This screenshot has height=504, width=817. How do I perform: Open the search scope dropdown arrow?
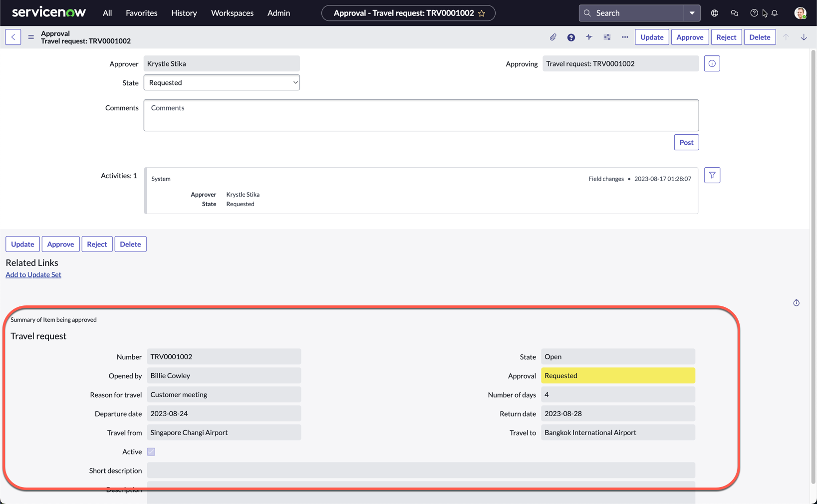coord(692,13)
